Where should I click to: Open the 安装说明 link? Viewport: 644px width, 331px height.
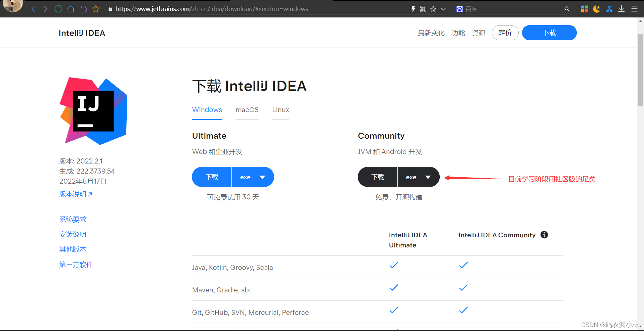(73, 234)
